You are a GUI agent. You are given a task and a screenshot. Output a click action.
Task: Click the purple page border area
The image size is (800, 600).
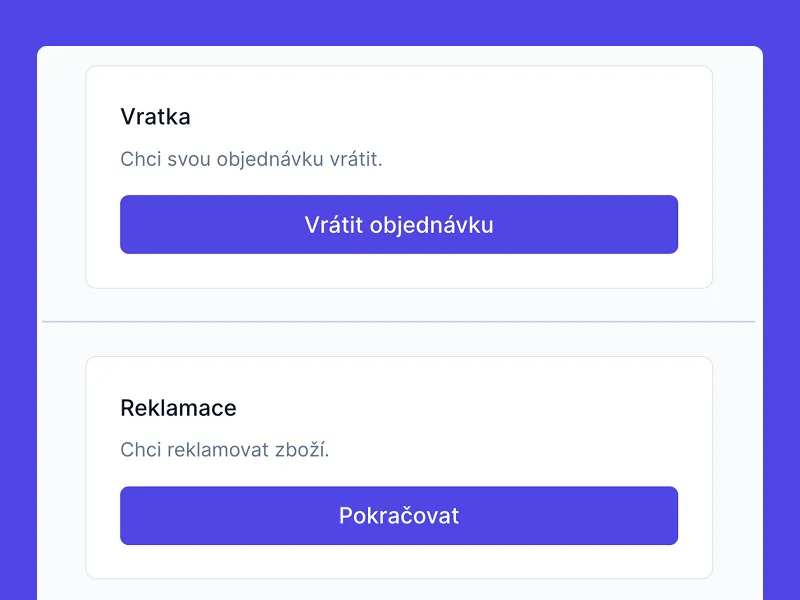[x=15, y=300]
